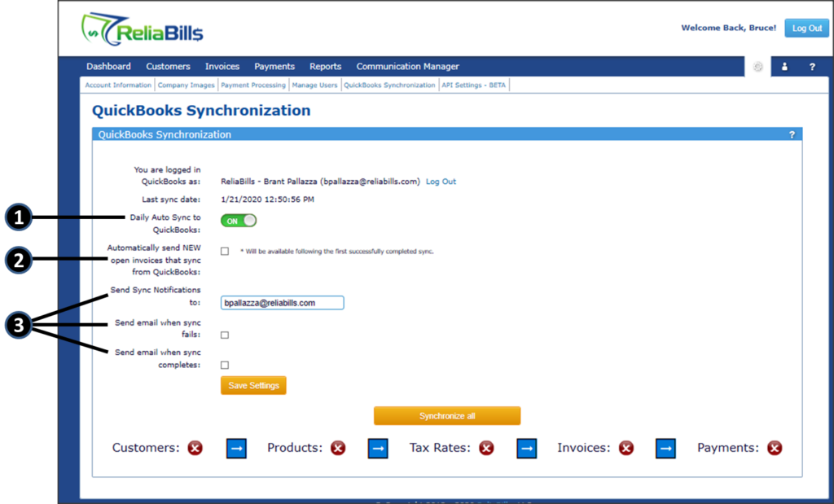Image resolution: width=834 pixels, height=504 pixels.
Task: Click the Tax Rates red X status icon
Action: click(x=486, y=448)
